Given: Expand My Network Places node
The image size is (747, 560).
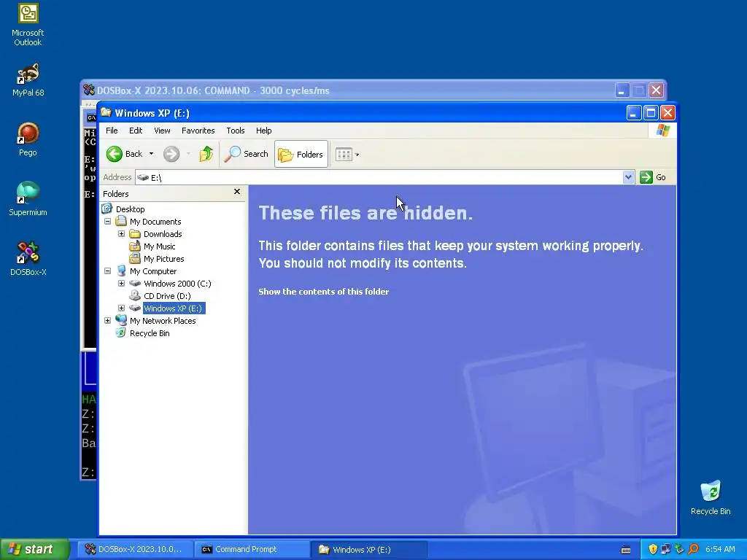Looking at the screenshot, I should tap(108, 321).
